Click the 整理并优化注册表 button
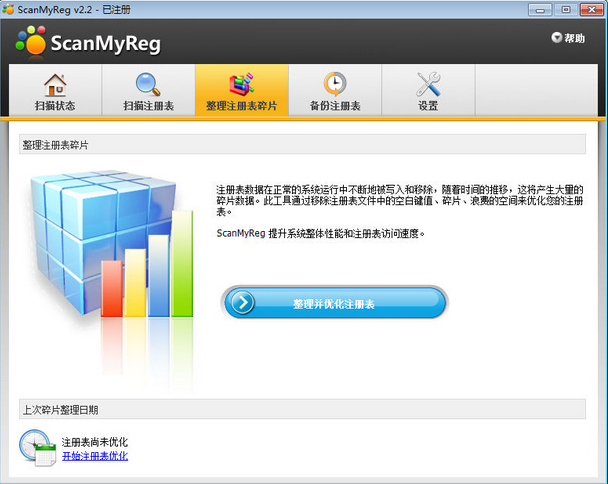The width and height of the screenshot is (608, 484). (335, 303)
